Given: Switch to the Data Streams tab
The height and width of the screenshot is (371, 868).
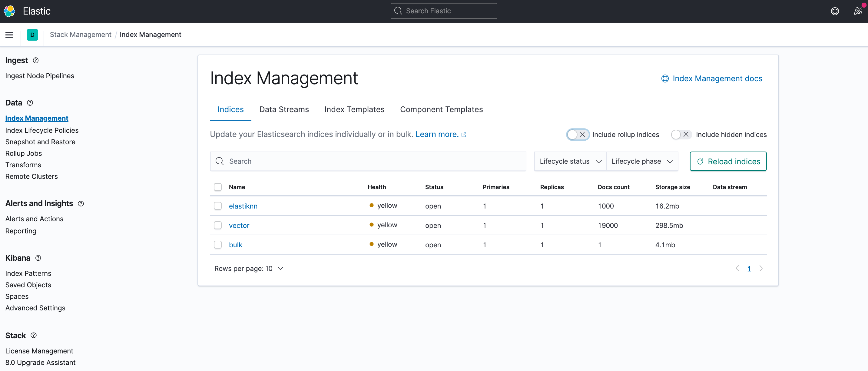Looking at the screenshot, I should tap(284, 110).
